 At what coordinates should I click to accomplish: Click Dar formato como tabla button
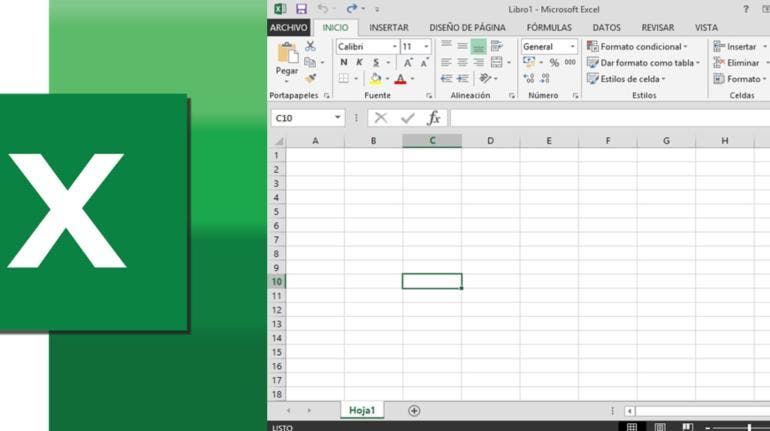coord(641,62)
